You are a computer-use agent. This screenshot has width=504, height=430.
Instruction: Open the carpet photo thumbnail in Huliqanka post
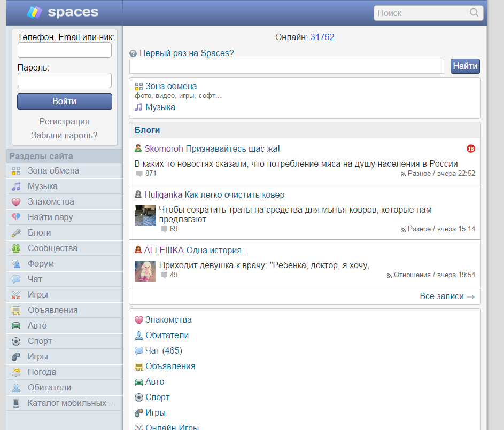(145, 216)
